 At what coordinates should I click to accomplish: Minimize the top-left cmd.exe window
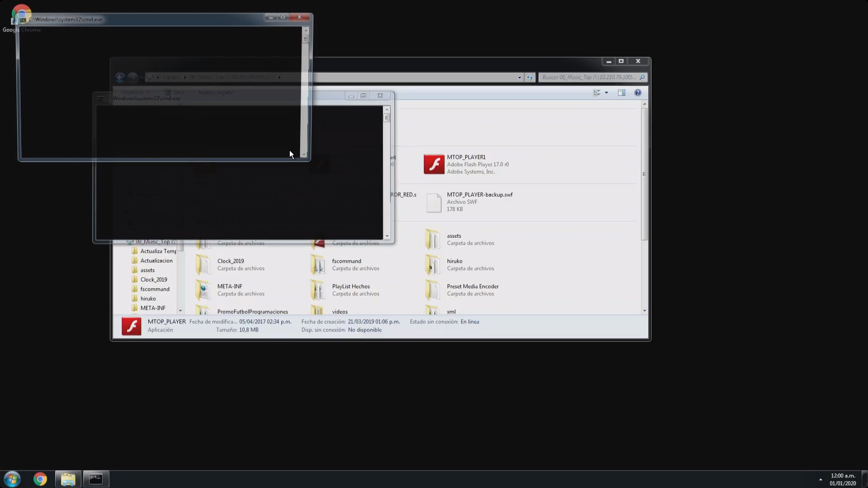(x=271, y=18)
